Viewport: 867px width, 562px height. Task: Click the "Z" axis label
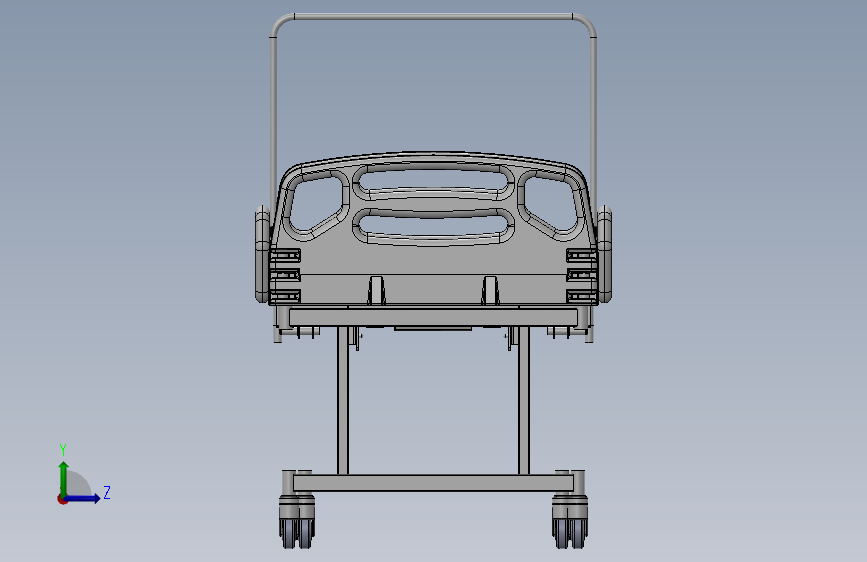tap(107, 492)
